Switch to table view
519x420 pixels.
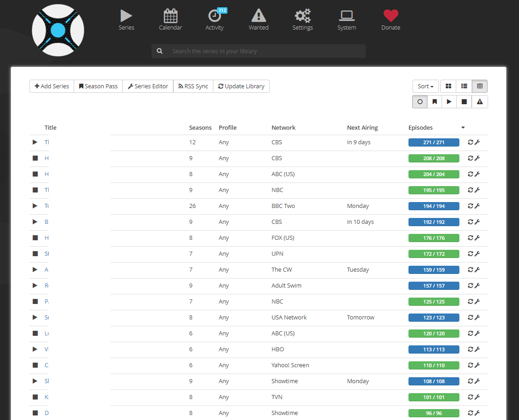(479, 86)
